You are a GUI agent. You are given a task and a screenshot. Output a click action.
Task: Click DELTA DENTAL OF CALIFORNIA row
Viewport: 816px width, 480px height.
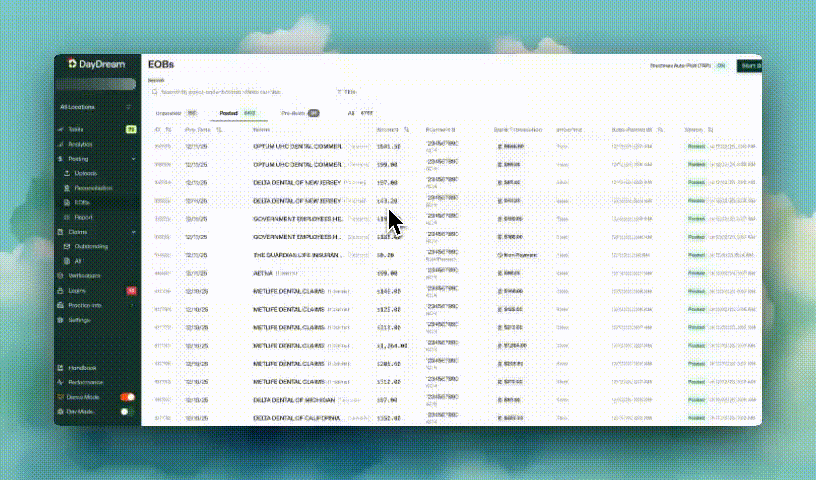click(452, 418)
